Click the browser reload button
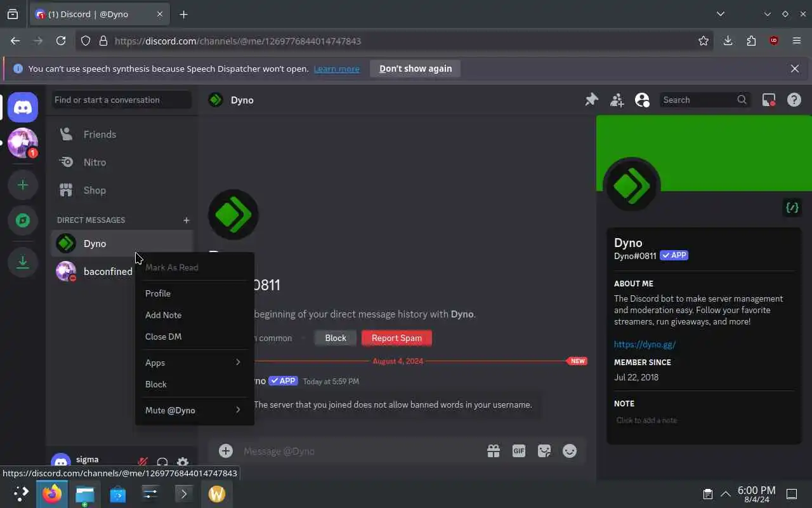The width and height of the screenshot is (812, 508). click(x=61, y=41)
